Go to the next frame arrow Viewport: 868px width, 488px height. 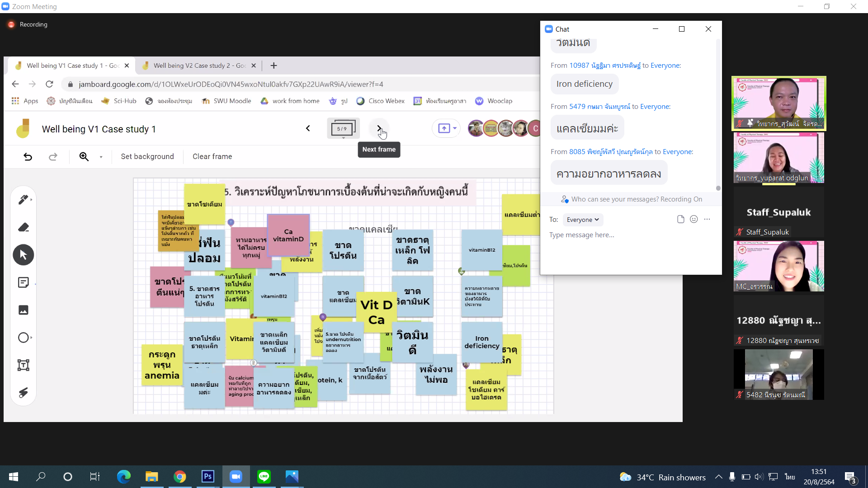click(379, 128)
